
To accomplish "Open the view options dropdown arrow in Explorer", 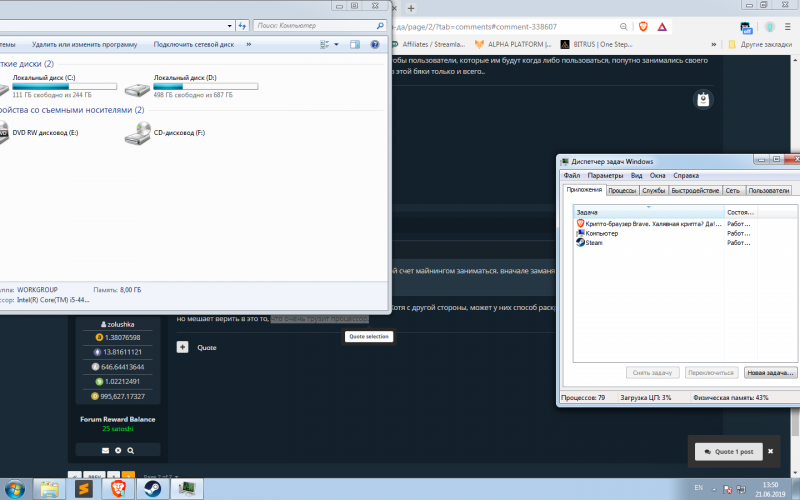I will tap(336, 44).
